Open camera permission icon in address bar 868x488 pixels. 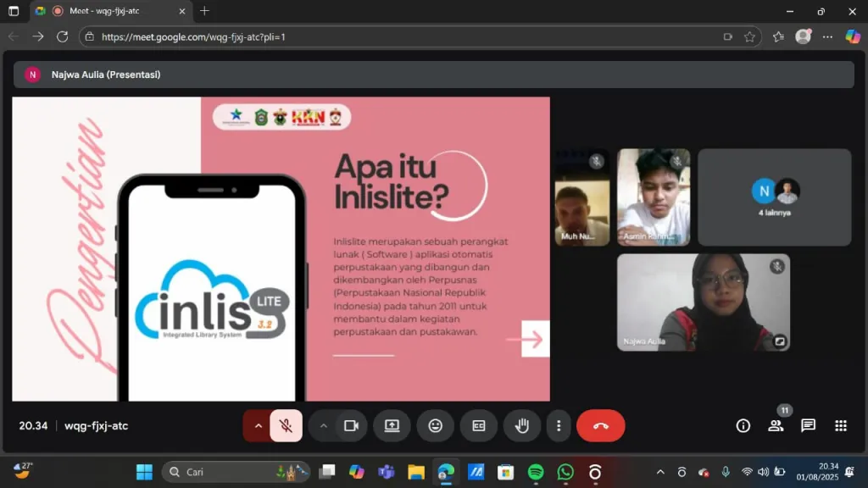[728, 37]
